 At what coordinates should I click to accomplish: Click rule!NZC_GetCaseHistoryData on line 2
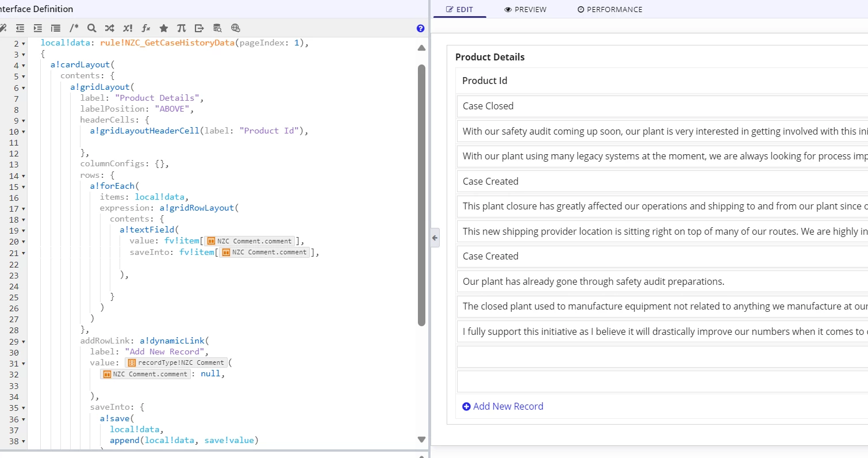pos(167,43)
